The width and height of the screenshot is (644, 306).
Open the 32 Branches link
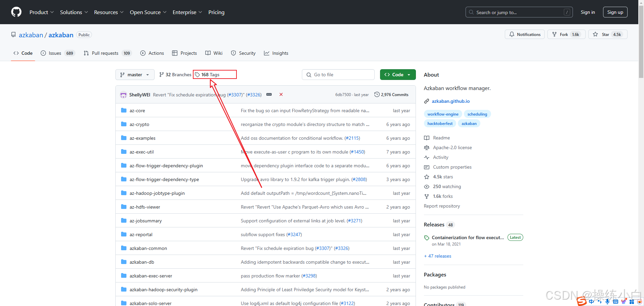point(175,75)
